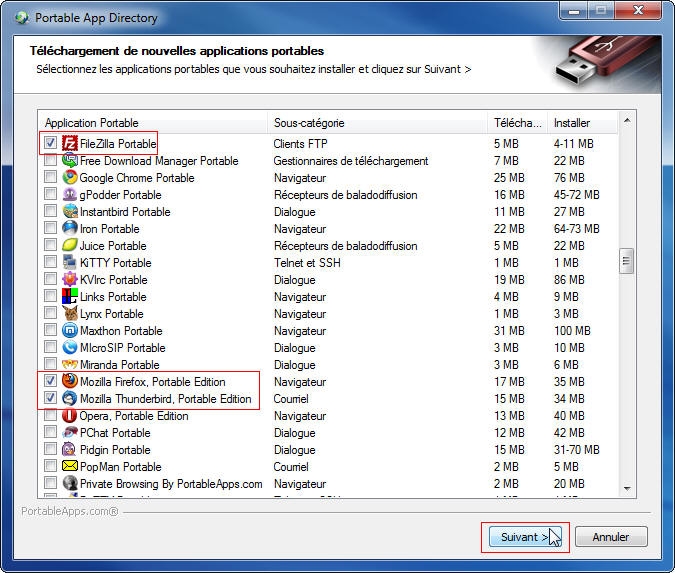
Task: Select the MicroSIP Portable row name
Action: (123, 348)
